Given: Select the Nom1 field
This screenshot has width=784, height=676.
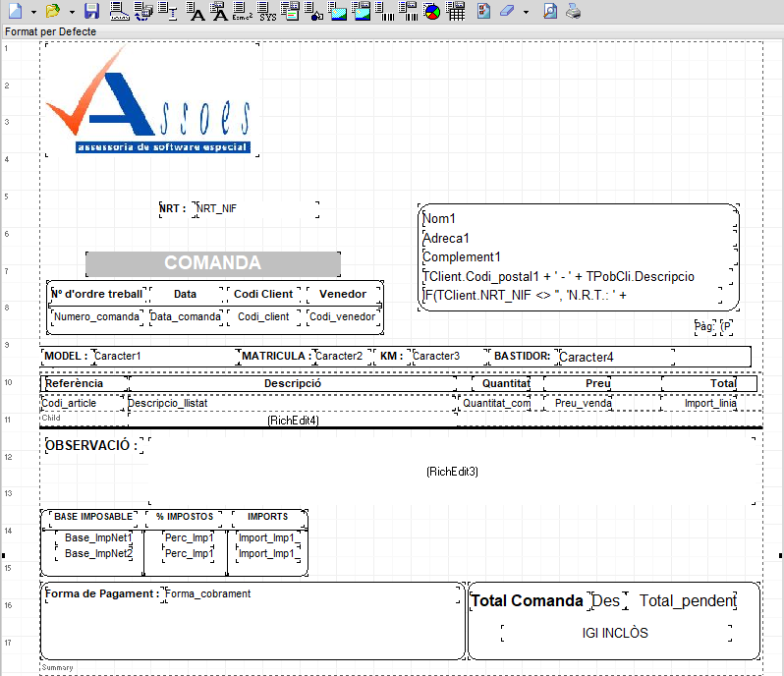Looking at the screenshot, I should (x=579, y=218).
